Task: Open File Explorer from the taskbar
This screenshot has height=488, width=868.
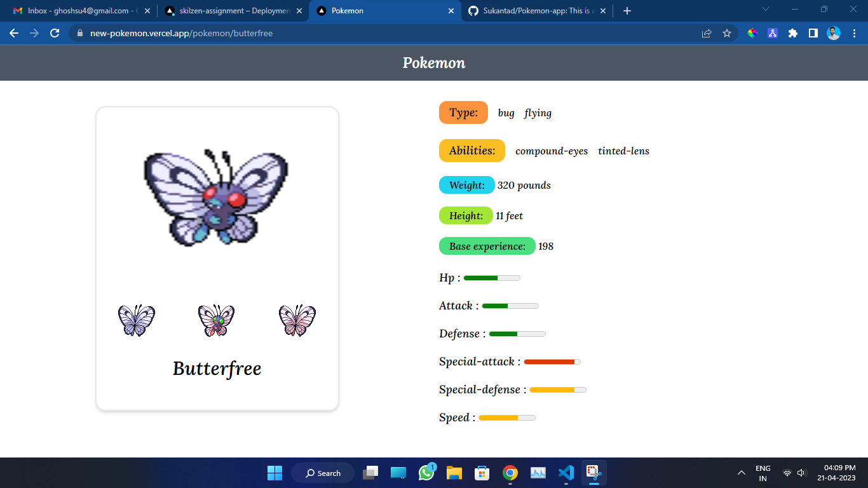Action: pos(454,473)
